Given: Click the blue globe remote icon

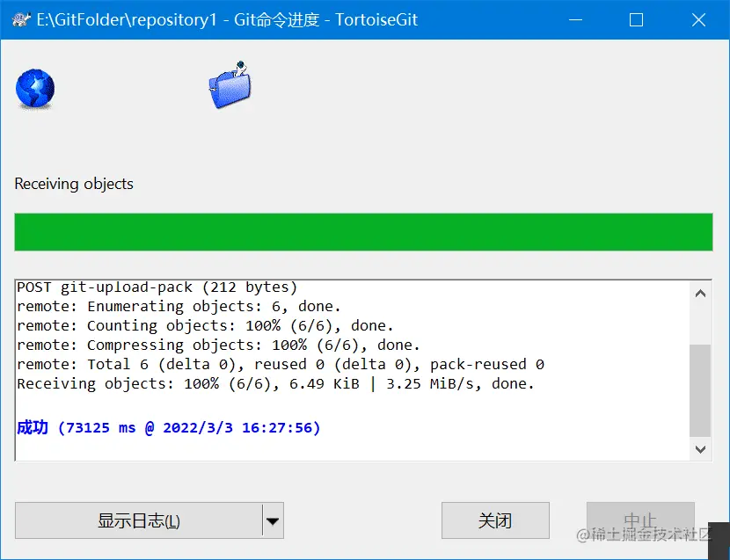Looking at the screenshot, I should (35, 89).
